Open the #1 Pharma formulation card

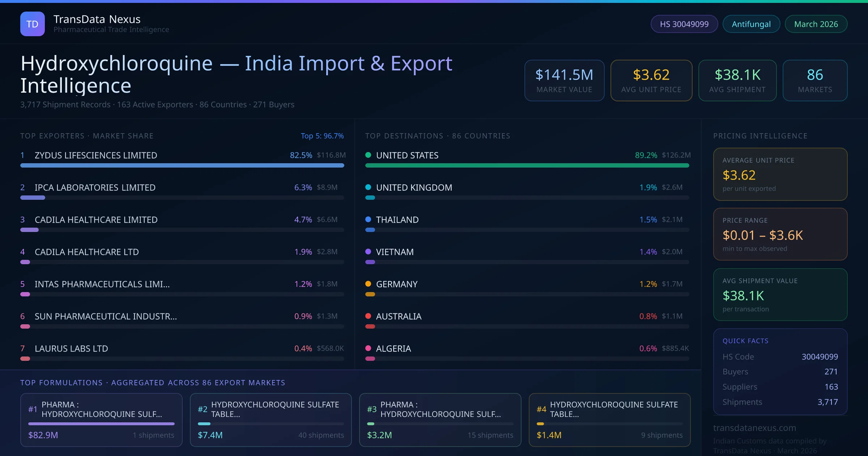coord(101,420)
